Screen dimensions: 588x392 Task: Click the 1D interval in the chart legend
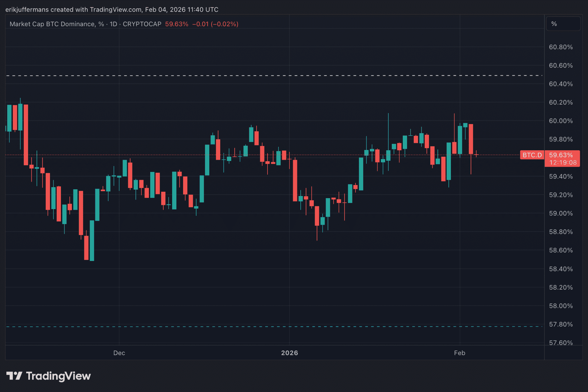point(113,24)
